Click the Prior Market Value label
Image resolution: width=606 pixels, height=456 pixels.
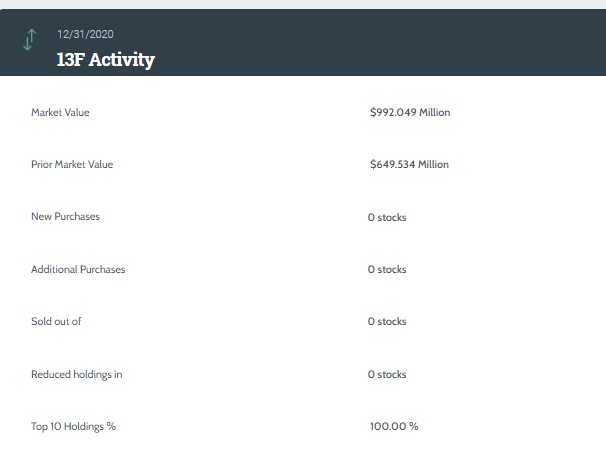(72, 164)
